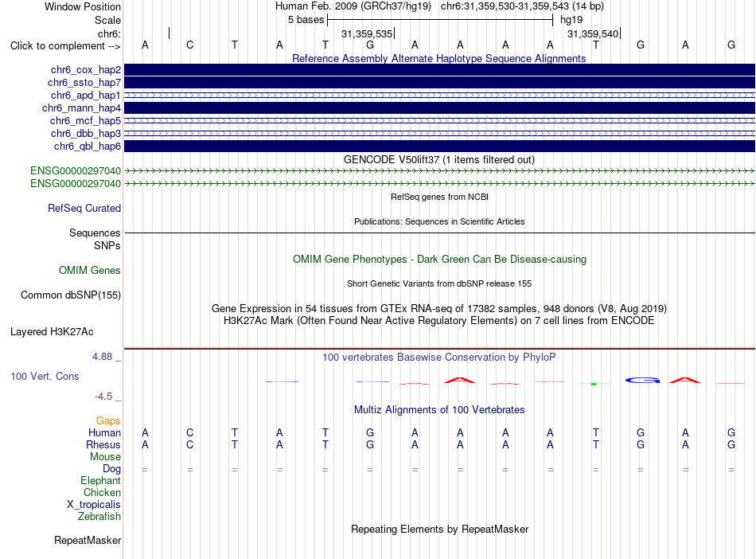Click the RepeatMasker track label
The height and width of the screenshot is (559, 756).
click(x=88, y=541)
